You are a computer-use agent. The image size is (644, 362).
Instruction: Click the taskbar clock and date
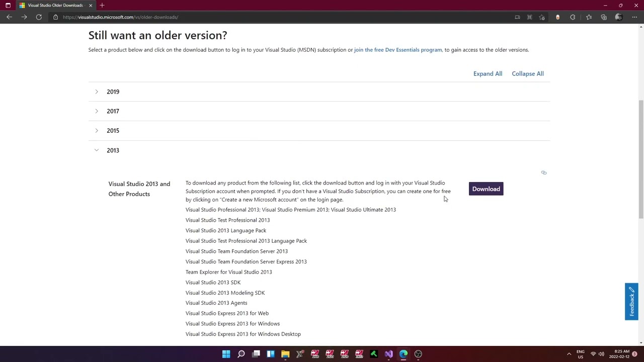[x=619, y=354]
